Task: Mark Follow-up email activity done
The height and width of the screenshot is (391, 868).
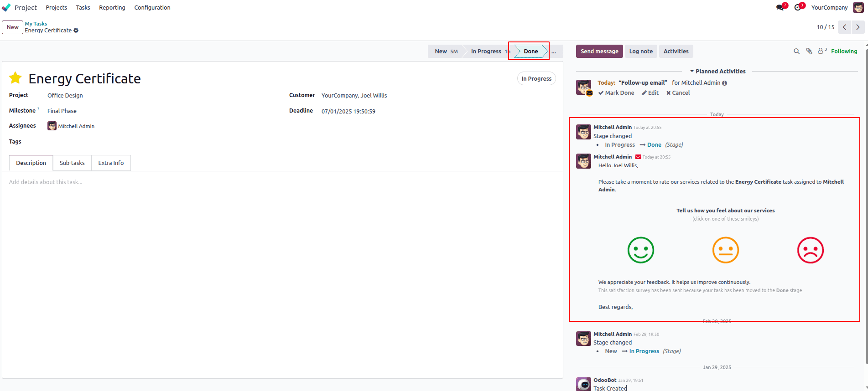Action: pyautogui.click(x=616, y=93)
